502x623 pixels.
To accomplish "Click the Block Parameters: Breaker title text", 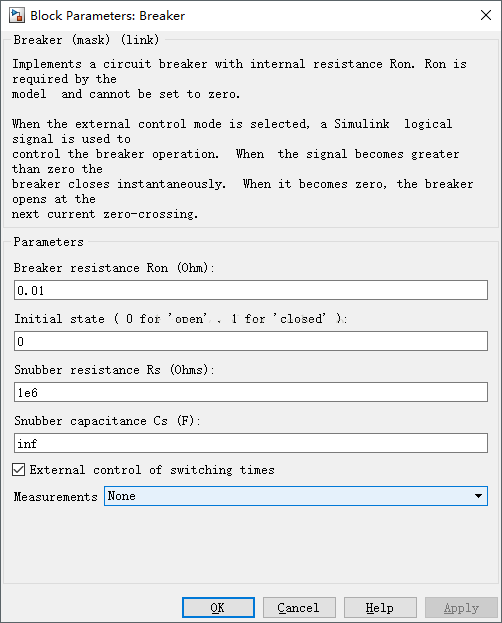I will click(107, 16).
